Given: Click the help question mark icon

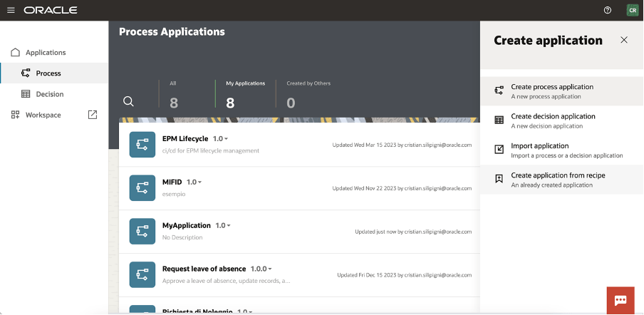Looking at the screenshot, I should pos(608,10).
